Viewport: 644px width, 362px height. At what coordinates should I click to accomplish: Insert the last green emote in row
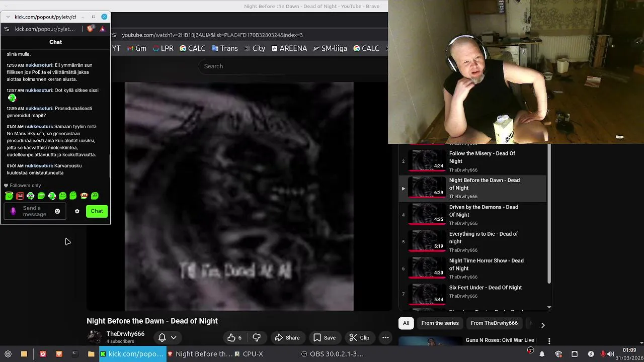[x=95, y=196]
